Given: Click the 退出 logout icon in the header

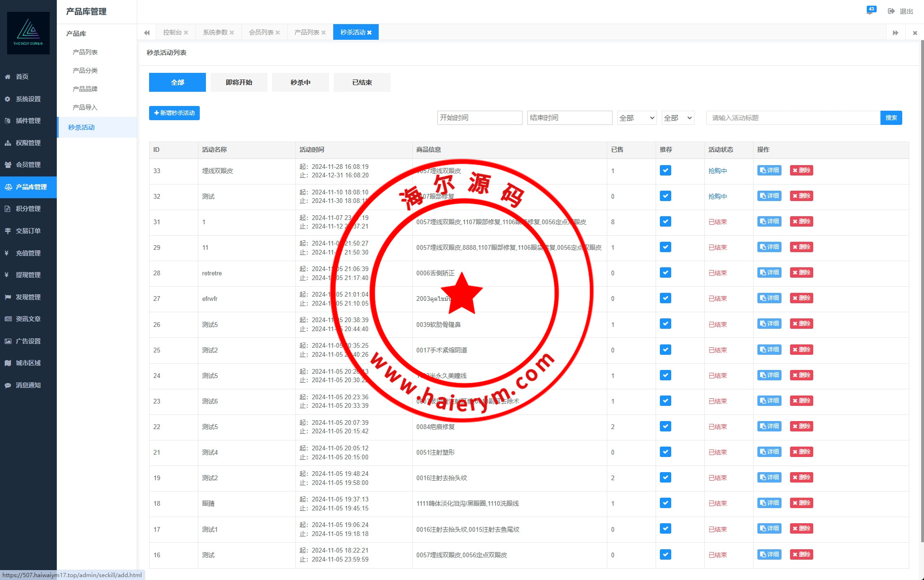Looking at the screenshot, I should pyautogui.click(x=891, y=11).
